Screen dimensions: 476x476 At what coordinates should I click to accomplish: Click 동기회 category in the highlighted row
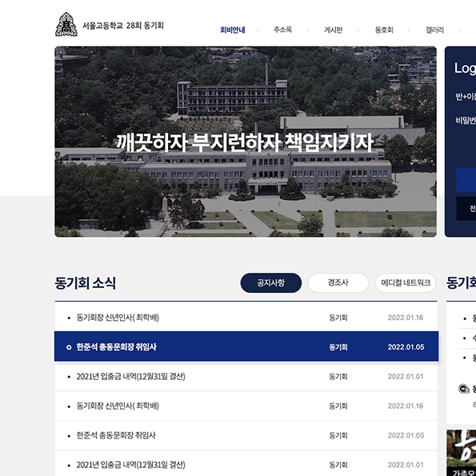pyautogui.click(x=338, y=347)
